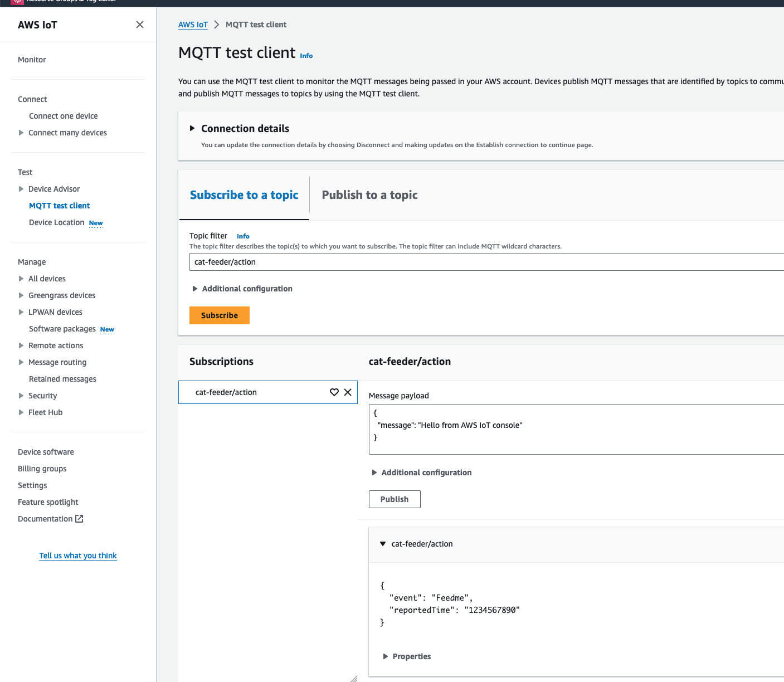
Task: Open the Documentation external link icon
Action: click(79, 519)
